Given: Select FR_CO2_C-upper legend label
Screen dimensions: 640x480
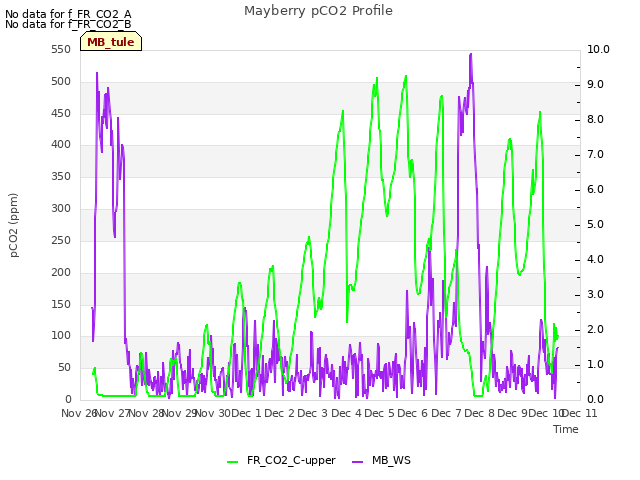Looking at the screenshot, I should [291, 460].
